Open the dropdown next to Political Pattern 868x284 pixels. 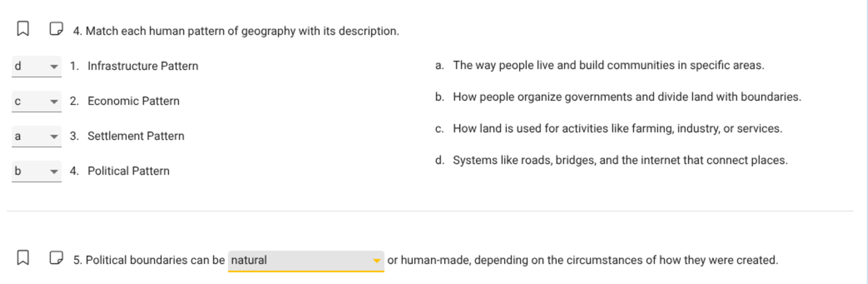coord(36,171)
